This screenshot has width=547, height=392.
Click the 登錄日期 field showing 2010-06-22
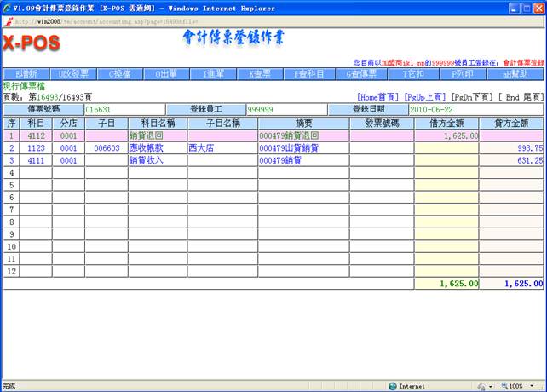(x=475, y=109)
